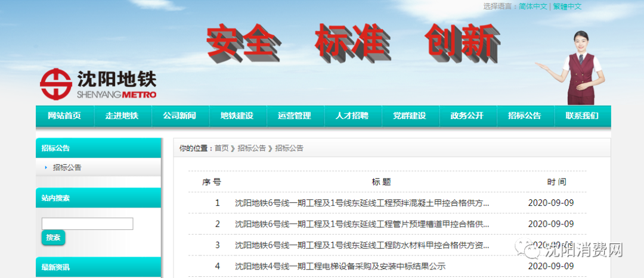Open 地铁建设 navigation item
The height and width of the screenshot is (278, 644).
[x=237, y=116]
